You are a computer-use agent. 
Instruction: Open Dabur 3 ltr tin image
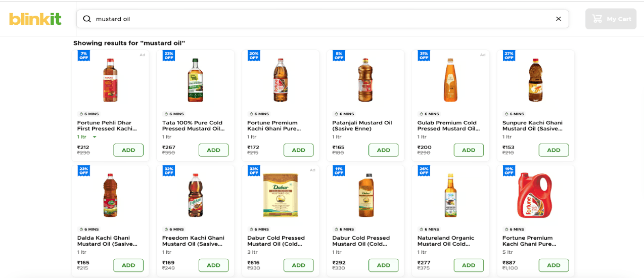[280, 196]
